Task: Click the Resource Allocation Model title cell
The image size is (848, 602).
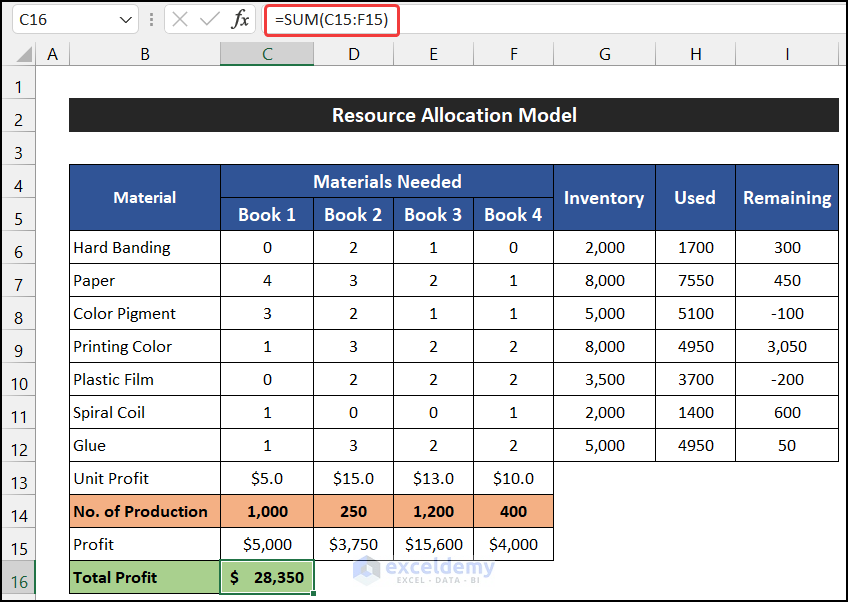Action: 453,115
